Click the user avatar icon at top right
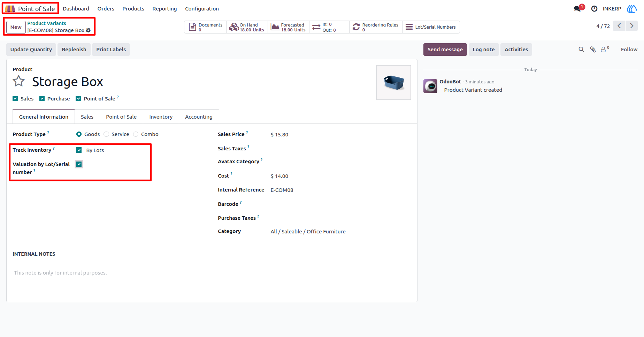This screenshot has width=644, height=337. [x=632, y=9]
